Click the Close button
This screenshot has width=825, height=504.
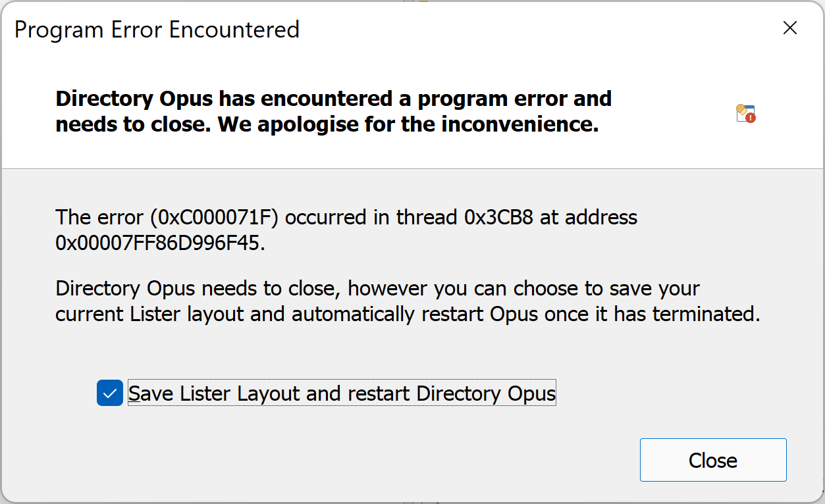[713, 460]
